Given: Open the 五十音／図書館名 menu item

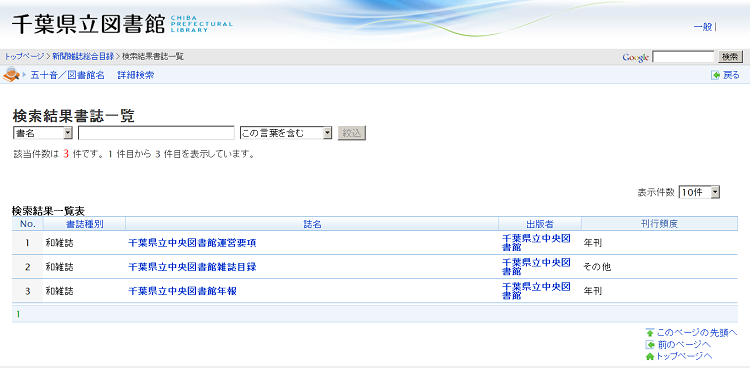Looking at the screenshot, I should coord(67,75).
